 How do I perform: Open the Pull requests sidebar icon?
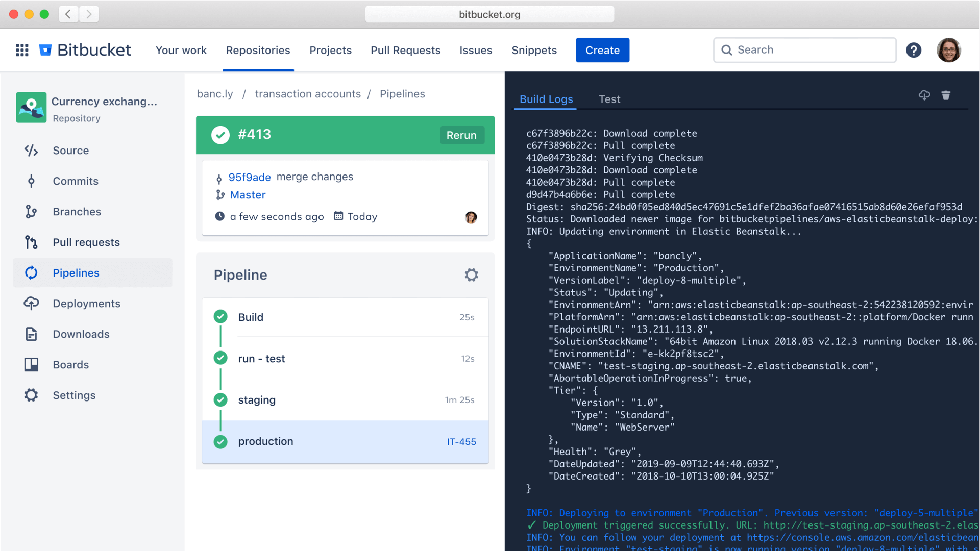pos(31,242)
